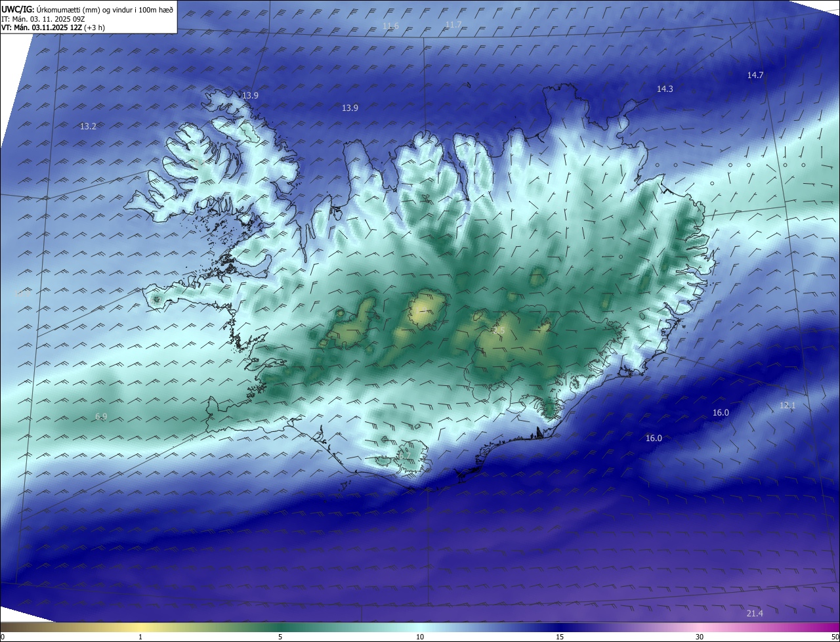This screenshot has width=840, height=642.
Task: Click the 13.2 value label on map
Action: point(88,126)
